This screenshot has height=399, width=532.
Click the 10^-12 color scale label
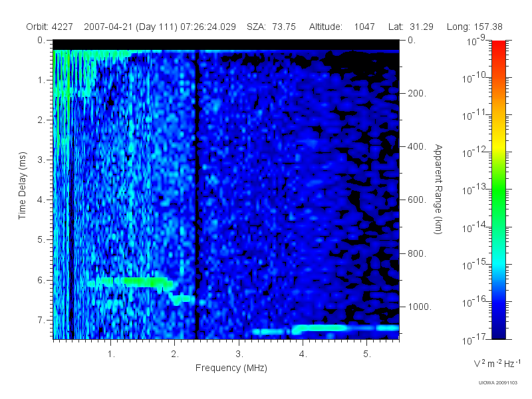(474, 153)
